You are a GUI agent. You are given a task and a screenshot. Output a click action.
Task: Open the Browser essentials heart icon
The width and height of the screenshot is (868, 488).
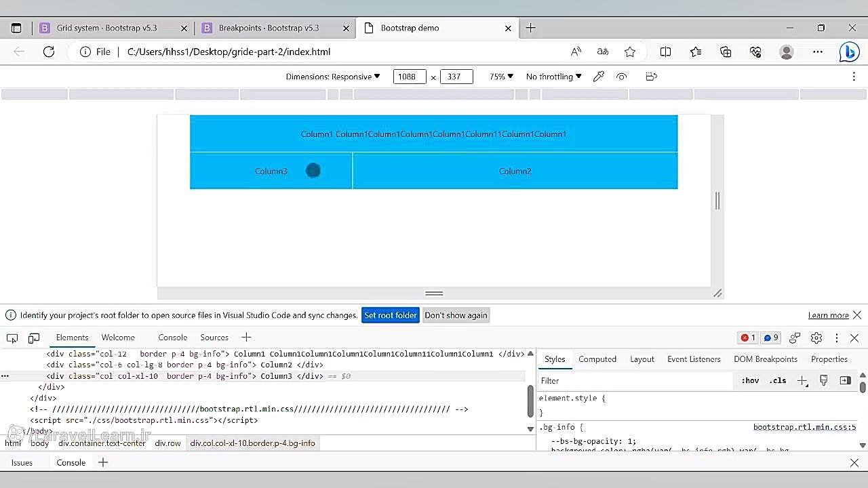(756, 52)
